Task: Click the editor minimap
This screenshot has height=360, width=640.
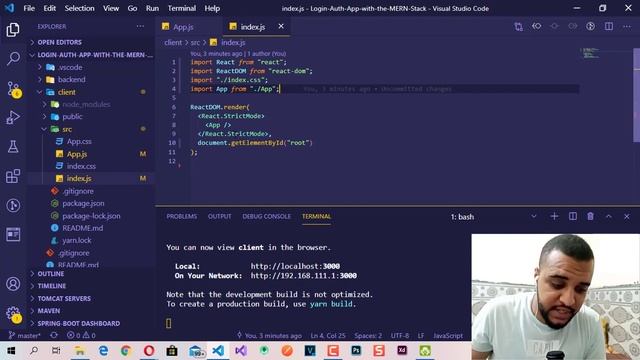Action: (x=591, y=53)
